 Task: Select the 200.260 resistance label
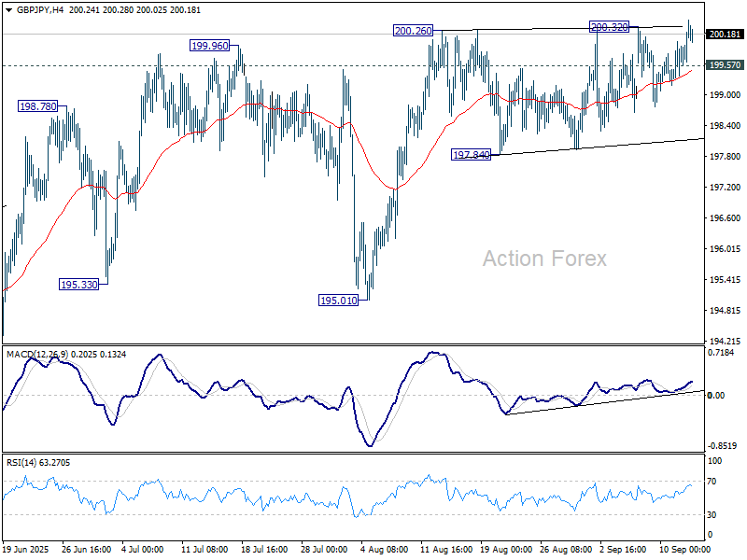(414, 31)
